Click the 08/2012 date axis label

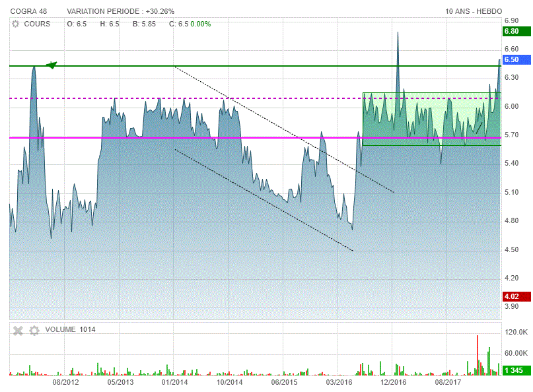(x=65, y=383)
